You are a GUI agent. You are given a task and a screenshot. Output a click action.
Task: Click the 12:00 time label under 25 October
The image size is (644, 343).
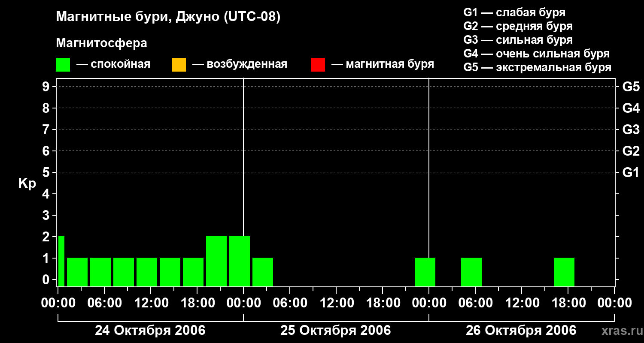point(336,303)
